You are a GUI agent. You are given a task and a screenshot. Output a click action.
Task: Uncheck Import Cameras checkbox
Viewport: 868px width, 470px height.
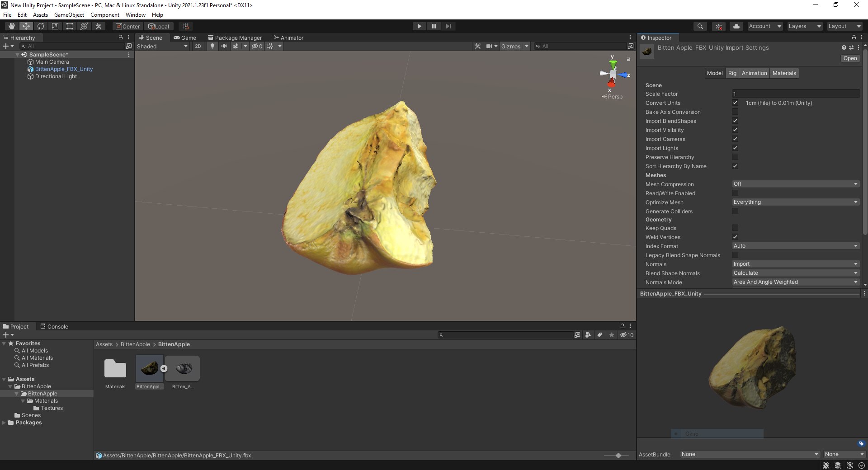735,139
